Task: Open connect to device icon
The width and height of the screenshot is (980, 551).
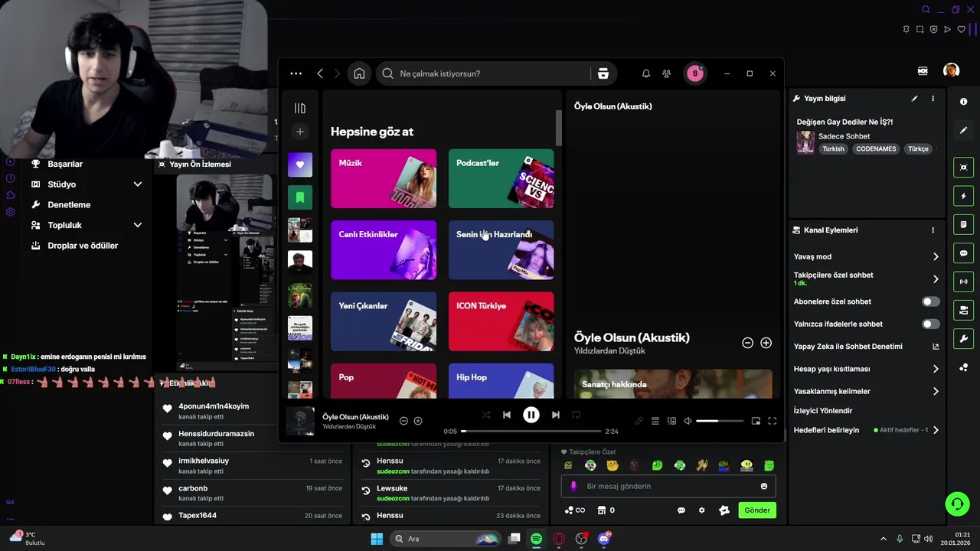Action: pos(671,421)
